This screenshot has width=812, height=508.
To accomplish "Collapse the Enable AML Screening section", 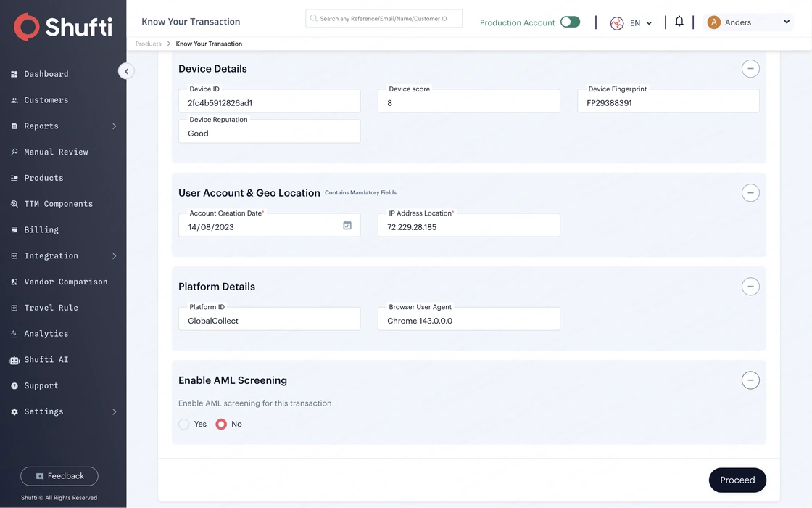I will (750, 380).
